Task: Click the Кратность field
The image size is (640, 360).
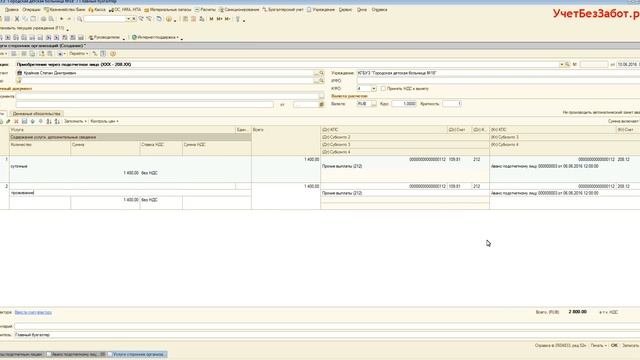Action: coord(452,104)
